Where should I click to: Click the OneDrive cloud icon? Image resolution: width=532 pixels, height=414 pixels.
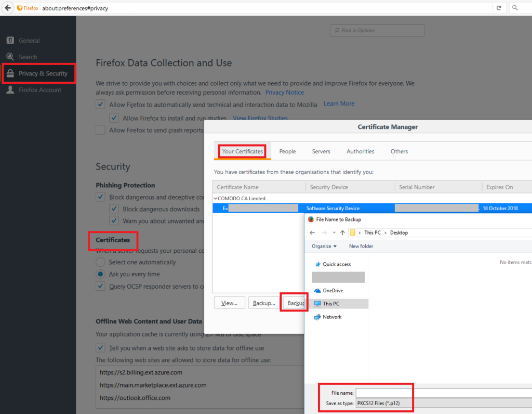click(317, 291)
